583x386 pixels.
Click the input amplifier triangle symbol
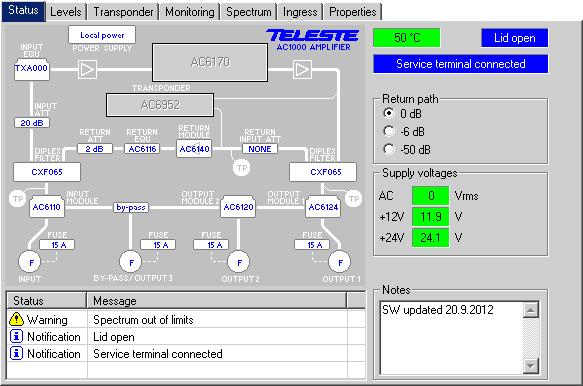pyautogui.click(x=87, y=70)
